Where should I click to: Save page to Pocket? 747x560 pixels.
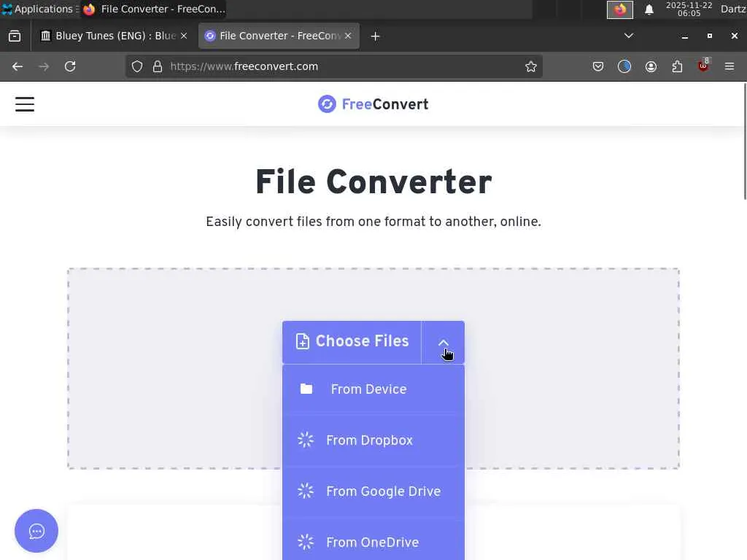pyautogui.click(x=598, y=66)
